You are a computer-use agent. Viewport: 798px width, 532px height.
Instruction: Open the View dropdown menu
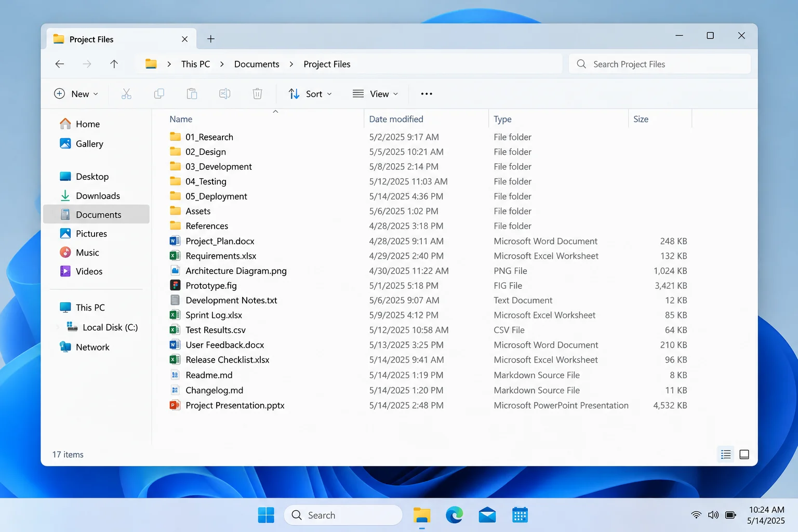376,94
